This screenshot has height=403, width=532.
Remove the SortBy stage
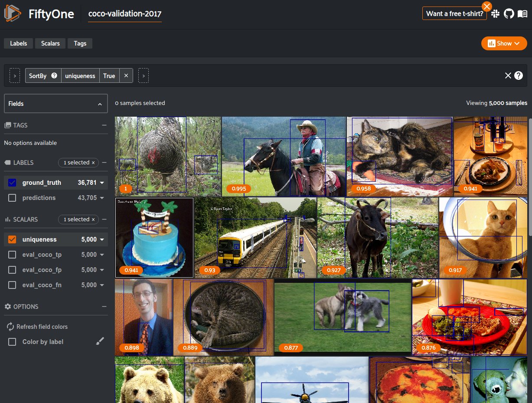click(126, 75)
